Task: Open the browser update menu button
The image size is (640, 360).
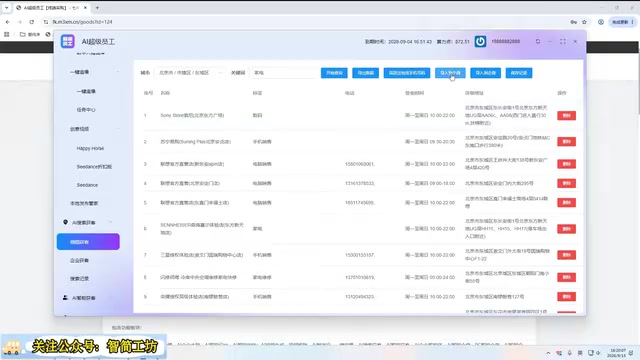Action: click(x=622, y=22)
